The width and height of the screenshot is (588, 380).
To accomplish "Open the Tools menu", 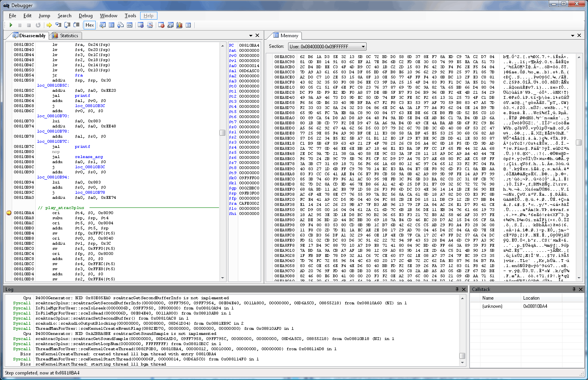I will [130, 16].
